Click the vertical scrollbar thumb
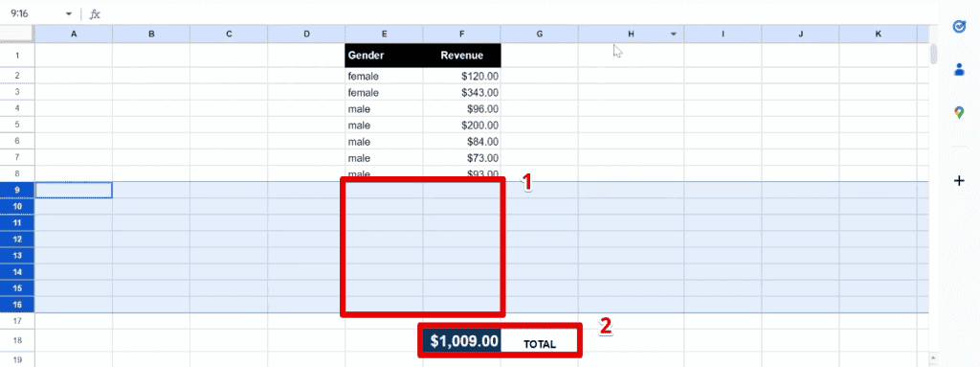This screenshot has width=980, height=367. [x=934, y=54]
